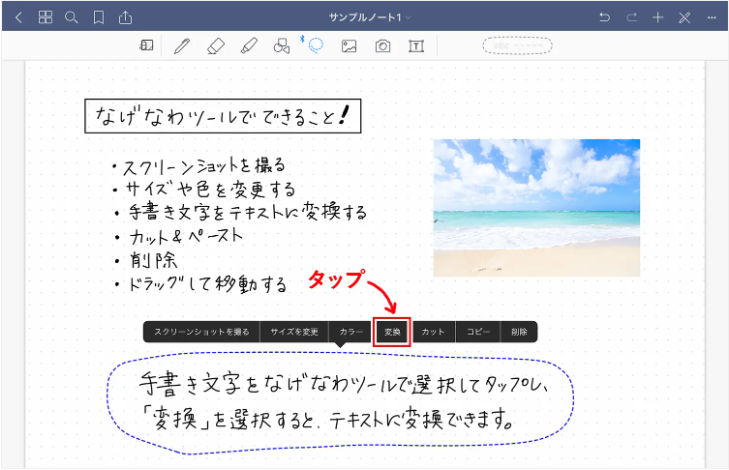Tap handwritten line ドラッグして移動する
Screen dimensions: 729x470
point(207,283)
